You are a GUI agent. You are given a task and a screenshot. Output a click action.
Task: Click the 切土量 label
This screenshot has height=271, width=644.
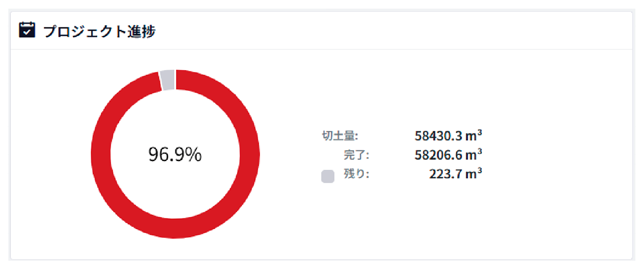coord(336,135)
